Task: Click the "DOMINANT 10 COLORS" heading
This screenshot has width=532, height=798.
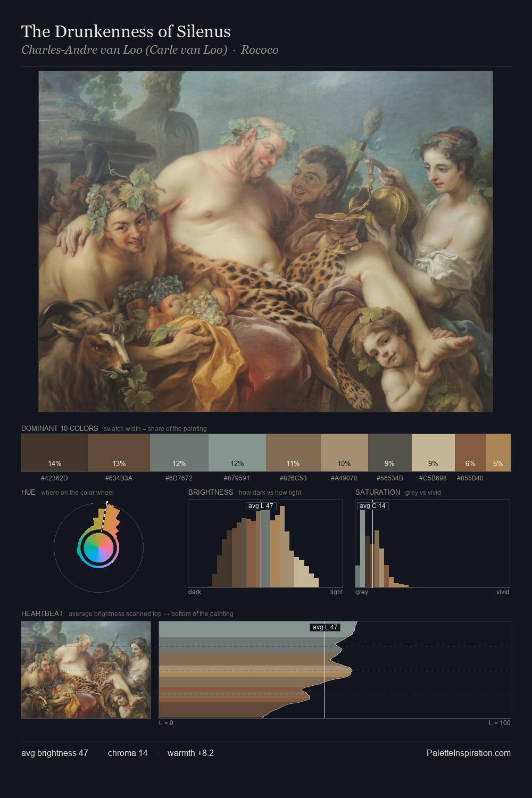Action: click(60, 428)
